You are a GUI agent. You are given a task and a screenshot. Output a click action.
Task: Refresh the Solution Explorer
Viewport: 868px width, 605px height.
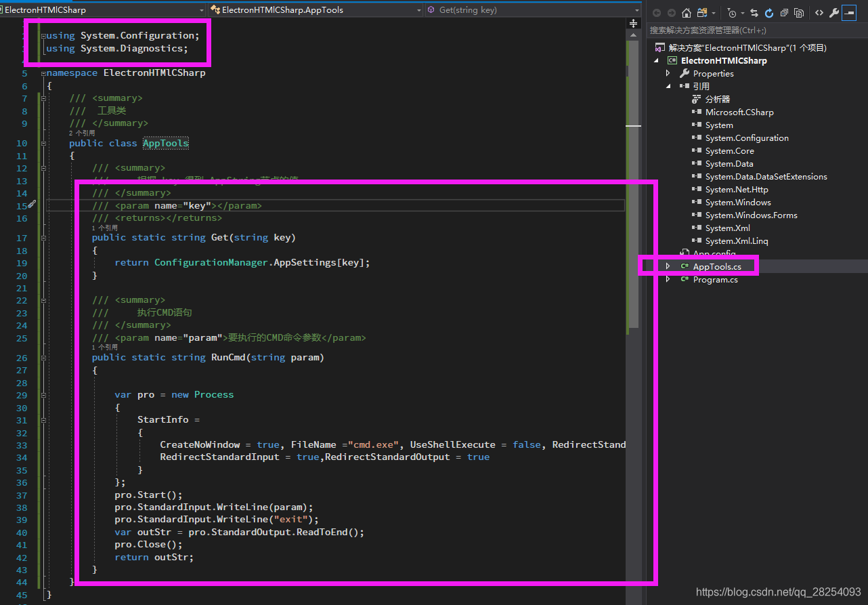point(769,13)
